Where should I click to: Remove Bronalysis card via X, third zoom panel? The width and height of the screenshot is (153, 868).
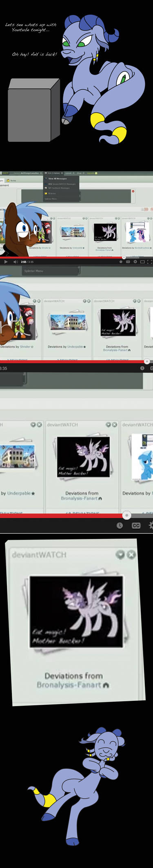point(115,424)
